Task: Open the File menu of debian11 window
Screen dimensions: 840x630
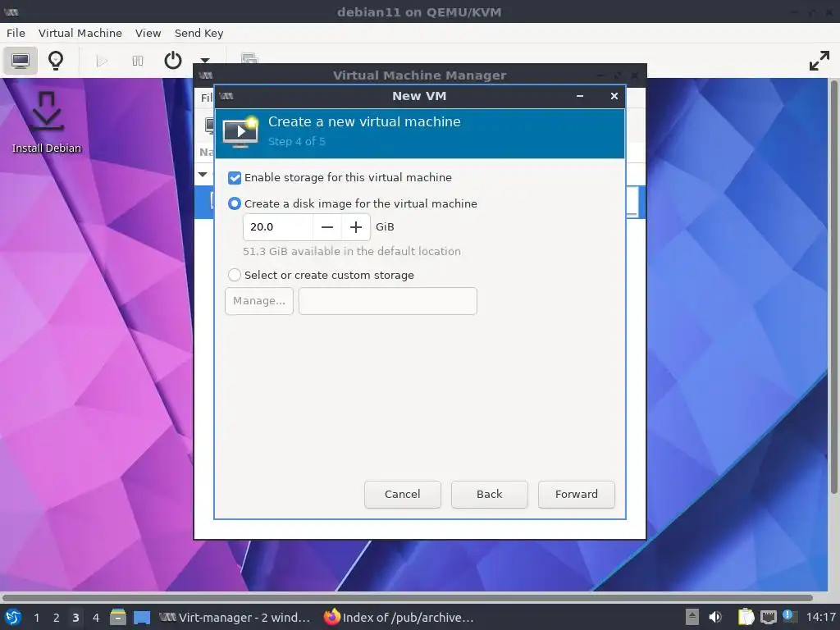Action: point(16,33)
